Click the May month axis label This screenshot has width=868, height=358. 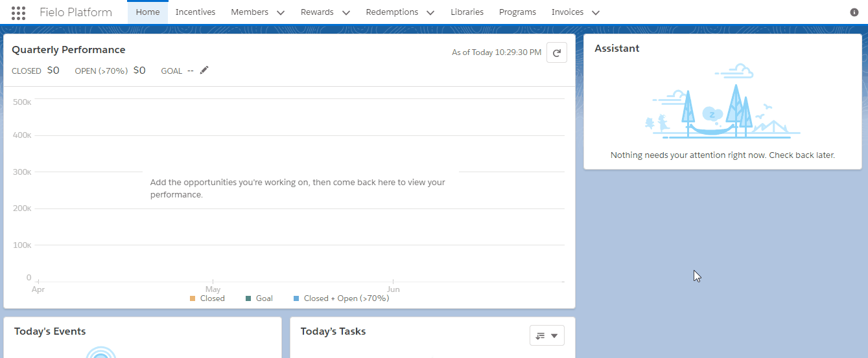click(x=213, y=289)
